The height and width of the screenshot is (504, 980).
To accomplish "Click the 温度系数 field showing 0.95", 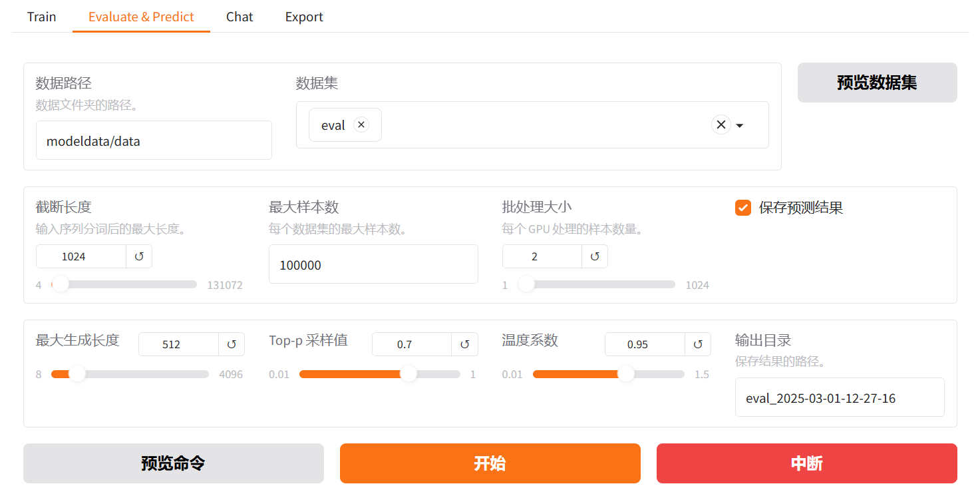I will tap(645, 344).
